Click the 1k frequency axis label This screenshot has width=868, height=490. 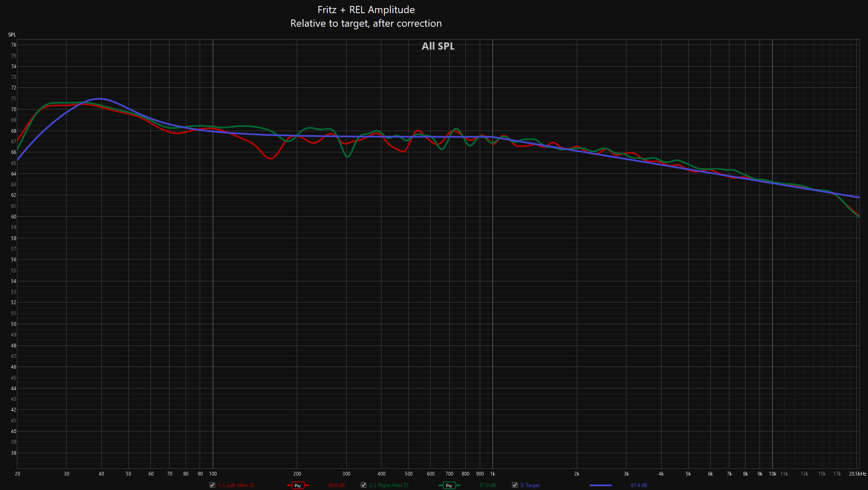click(x=492, y=474)
